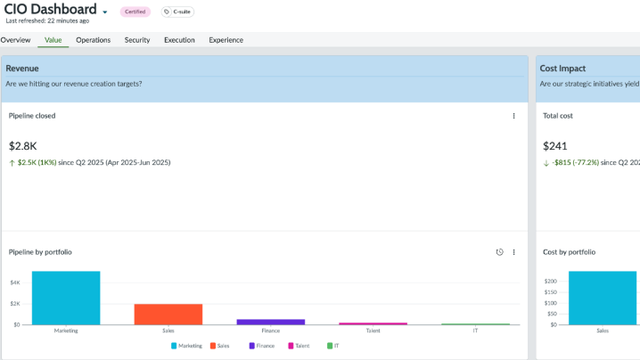Click the Finance axis label under the bar
The image size is (640, 360).
(271, 331)
